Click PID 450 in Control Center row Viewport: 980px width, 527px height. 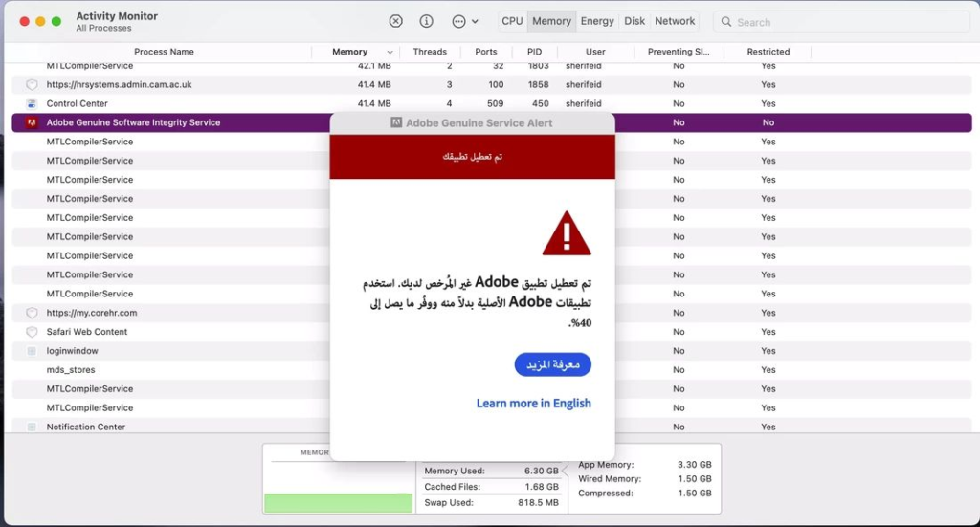click(541, 103)
